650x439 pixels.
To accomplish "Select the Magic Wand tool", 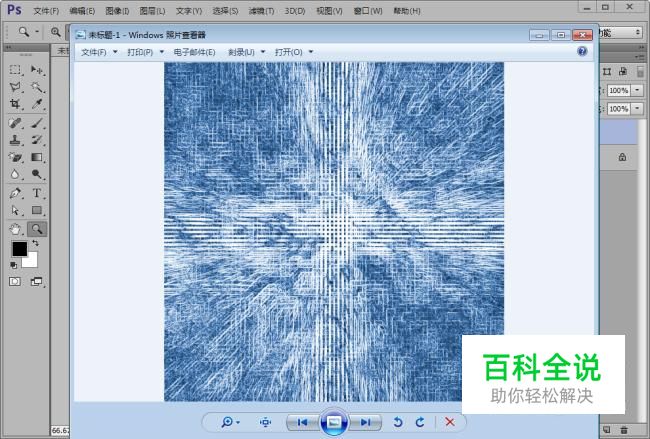I will pyautogui.click(x=37, y=87).
